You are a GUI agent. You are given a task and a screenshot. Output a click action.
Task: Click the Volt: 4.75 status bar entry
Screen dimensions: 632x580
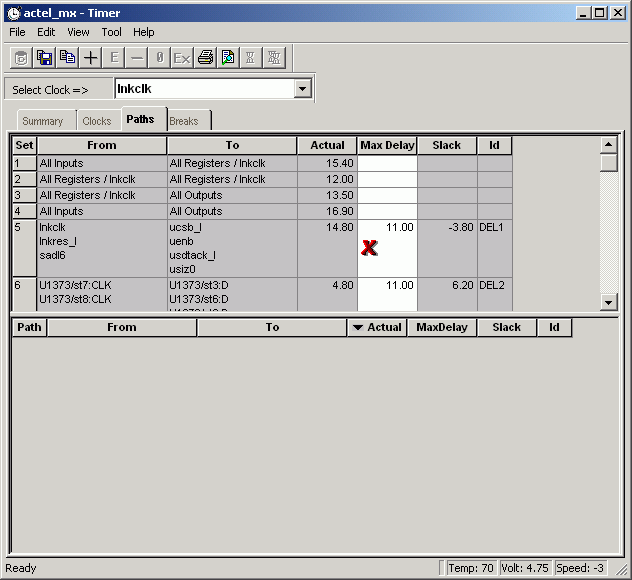coord(525,568)
